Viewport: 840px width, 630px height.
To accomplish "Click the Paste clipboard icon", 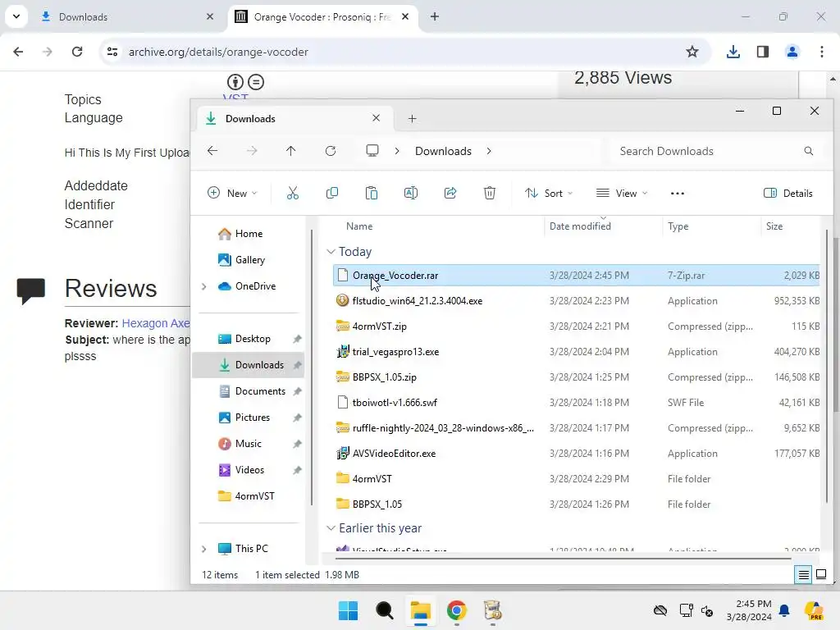I will (372, 194).
